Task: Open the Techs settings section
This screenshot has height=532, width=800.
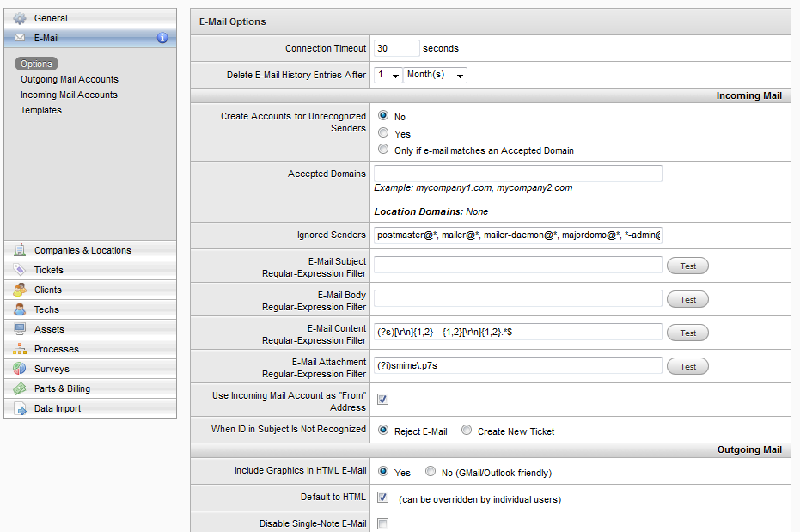Action: click(90, 309)
